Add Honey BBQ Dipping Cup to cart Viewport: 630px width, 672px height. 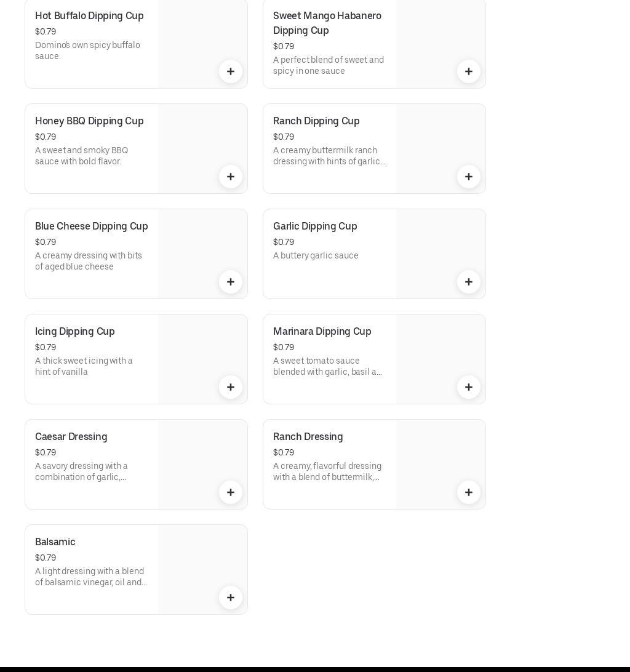tap(231, 177)
